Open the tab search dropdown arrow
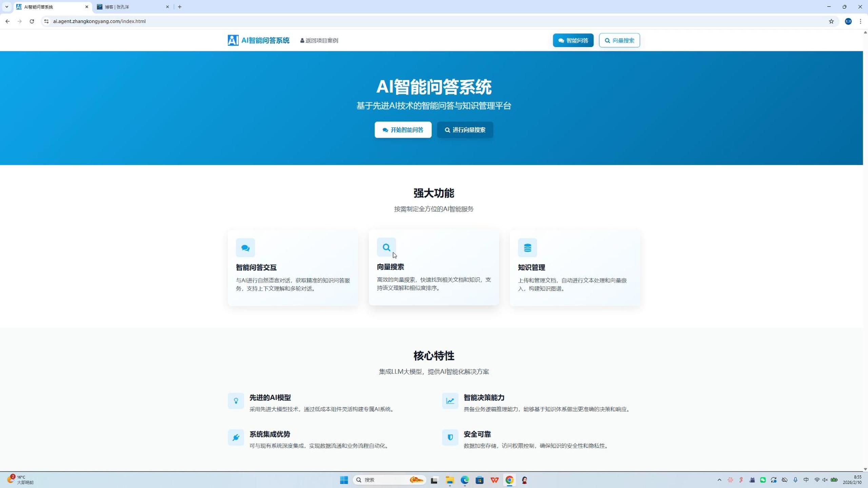 pos(7,6)
